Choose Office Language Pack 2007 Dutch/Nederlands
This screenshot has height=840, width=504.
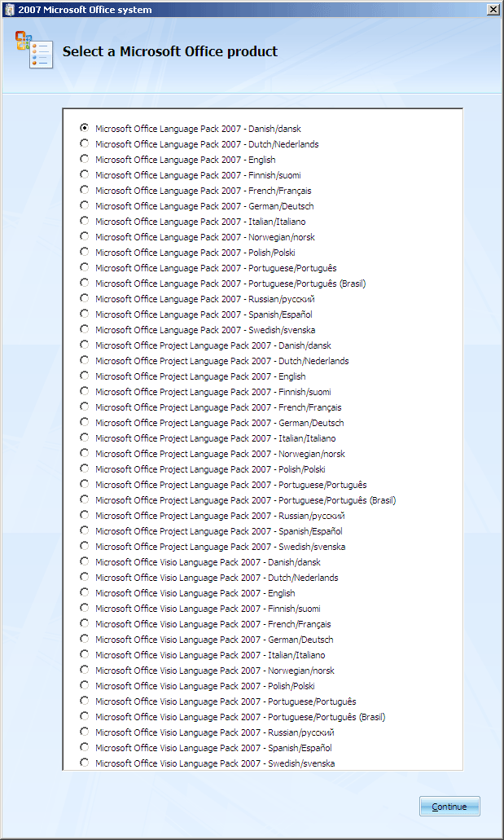tap(84, 143)
